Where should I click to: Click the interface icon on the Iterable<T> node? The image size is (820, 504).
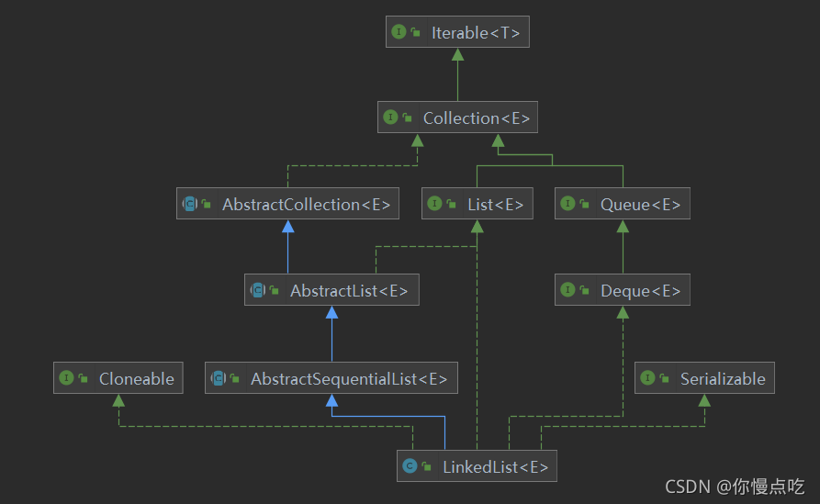click(399, 32)
